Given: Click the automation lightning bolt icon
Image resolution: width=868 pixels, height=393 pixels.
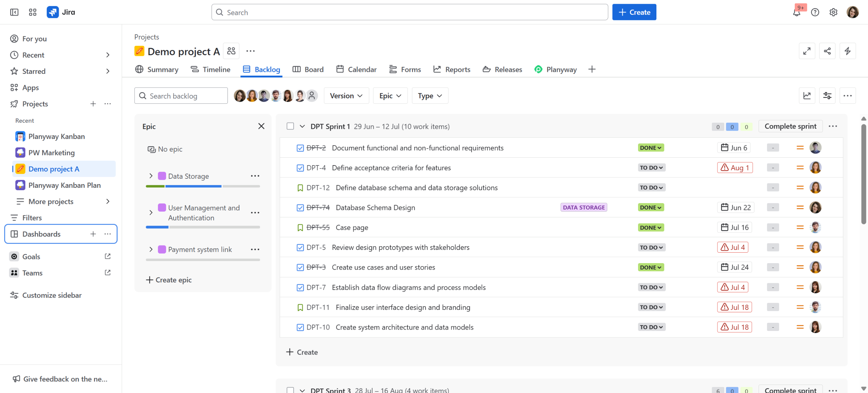Looking at the screenshot, I should 847,51.
